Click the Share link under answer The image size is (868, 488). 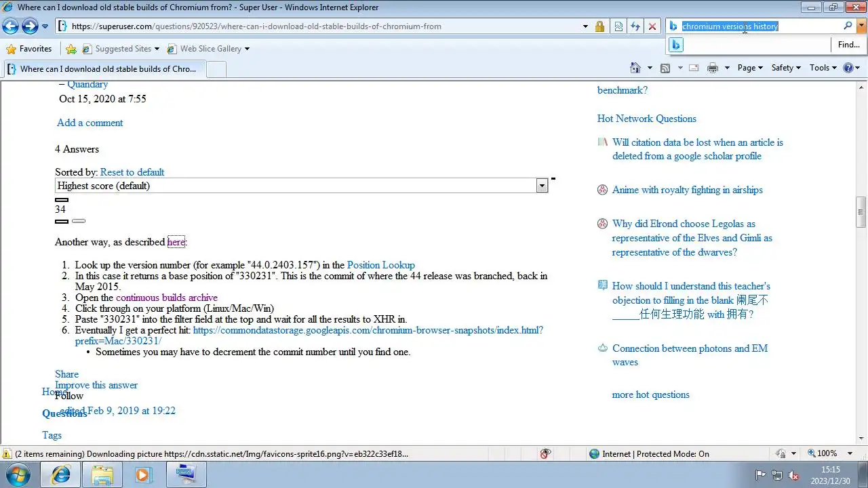[66, 374]
